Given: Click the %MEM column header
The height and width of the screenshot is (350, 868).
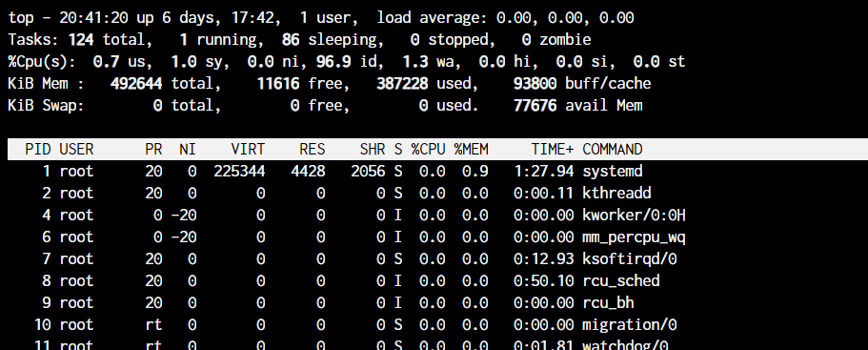Looking at the screenshot, I should (x=471, y=150).
